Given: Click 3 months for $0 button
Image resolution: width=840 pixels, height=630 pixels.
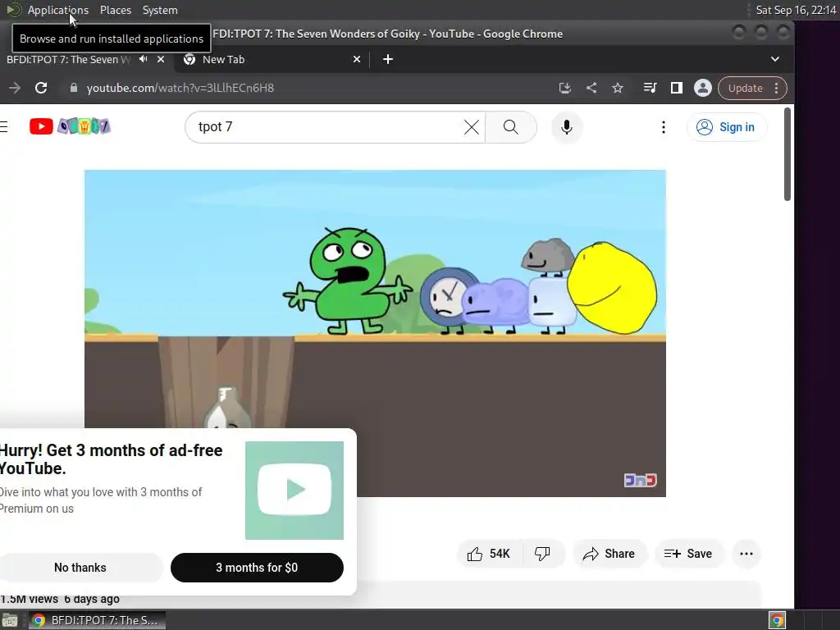Looking at the screenshot, I should (x=257, y=568).
